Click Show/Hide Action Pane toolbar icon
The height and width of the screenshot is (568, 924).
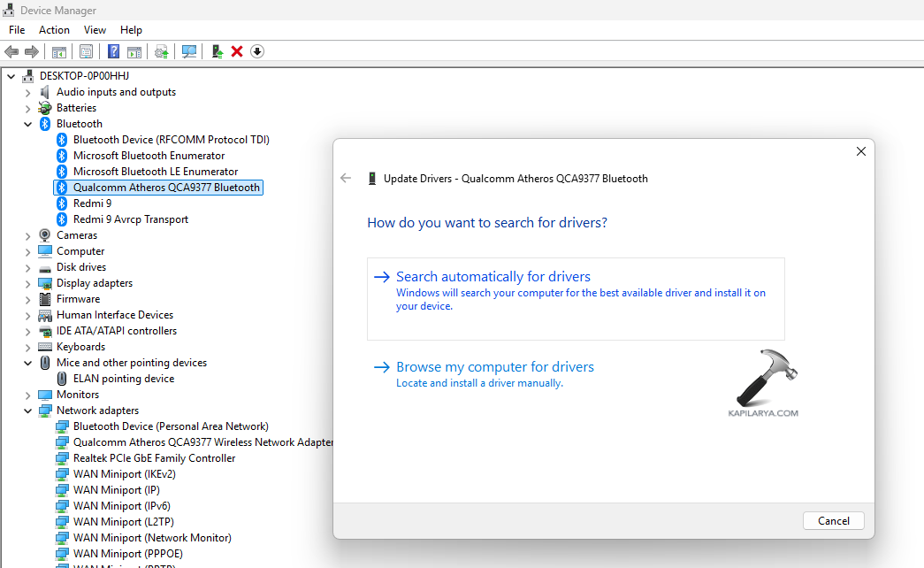pyautogui.click(x=134, y=52)
